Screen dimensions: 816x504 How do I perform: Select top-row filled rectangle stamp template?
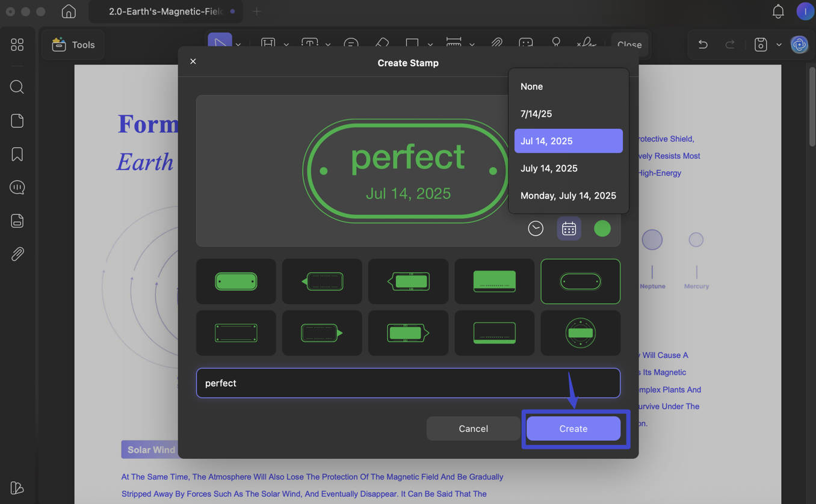(x=494, y=281)
